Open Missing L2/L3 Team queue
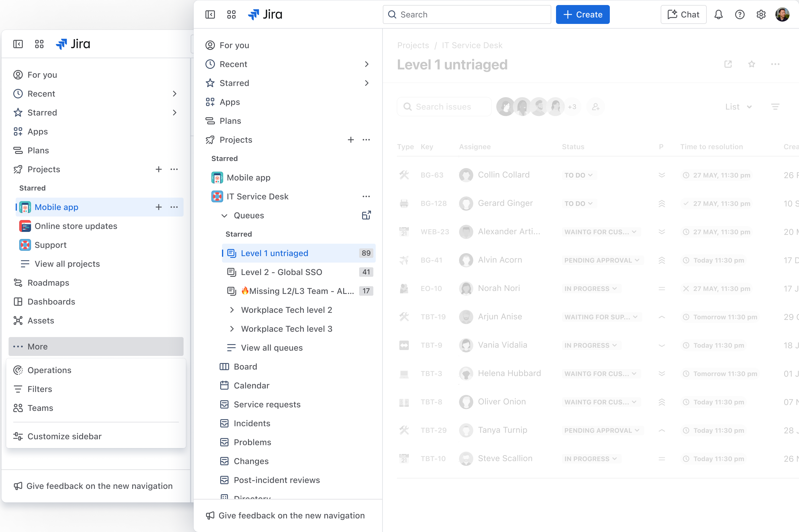The width and height of the screenshot is (799, 532). click(x=299, y=291)
